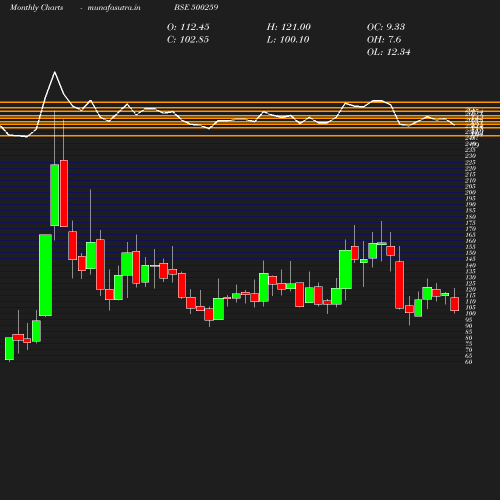Viewport: 500px width, 500px height.
Task: Click the 'OH: 7.6' reading
Action: click(x=384, y=40)
